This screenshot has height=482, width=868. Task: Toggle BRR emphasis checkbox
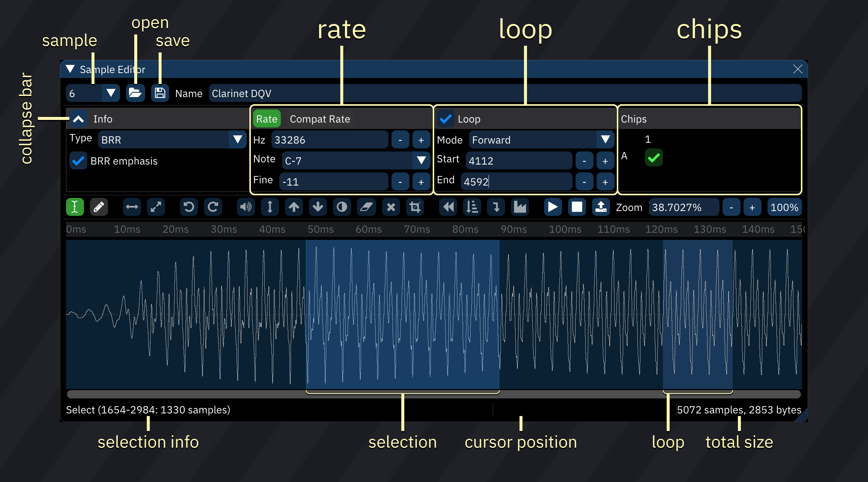click(x=78, y=160)
